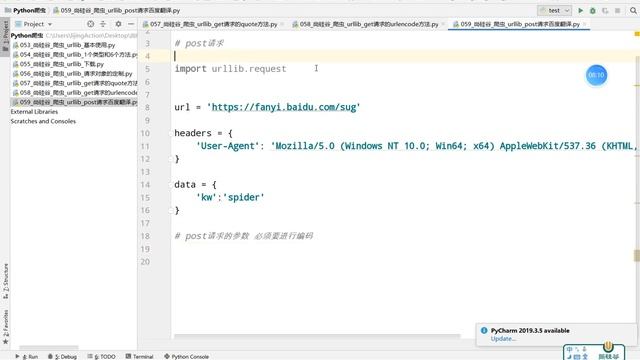Open file 054 urllib in project tree
The width and height of the screenshot is (640, 360).
[x=75, y=55]
